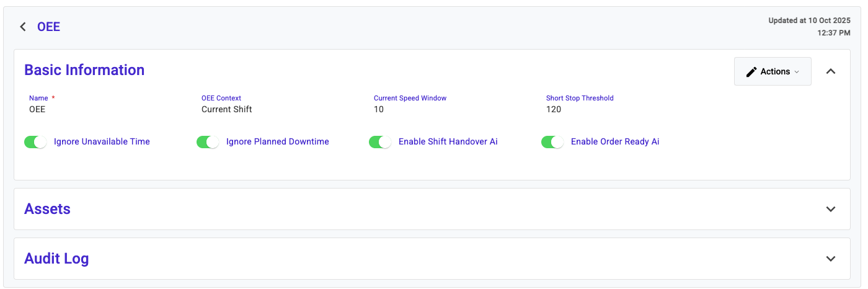The width and height of the screenshot is (868, 289).
Task: Open the Actions dropdown chevron
Action: tap(797, 72)
